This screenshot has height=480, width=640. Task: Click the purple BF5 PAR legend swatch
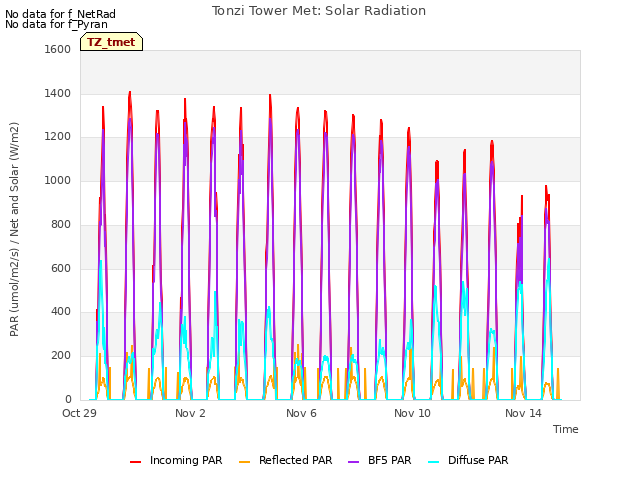(x=353, y=462)
